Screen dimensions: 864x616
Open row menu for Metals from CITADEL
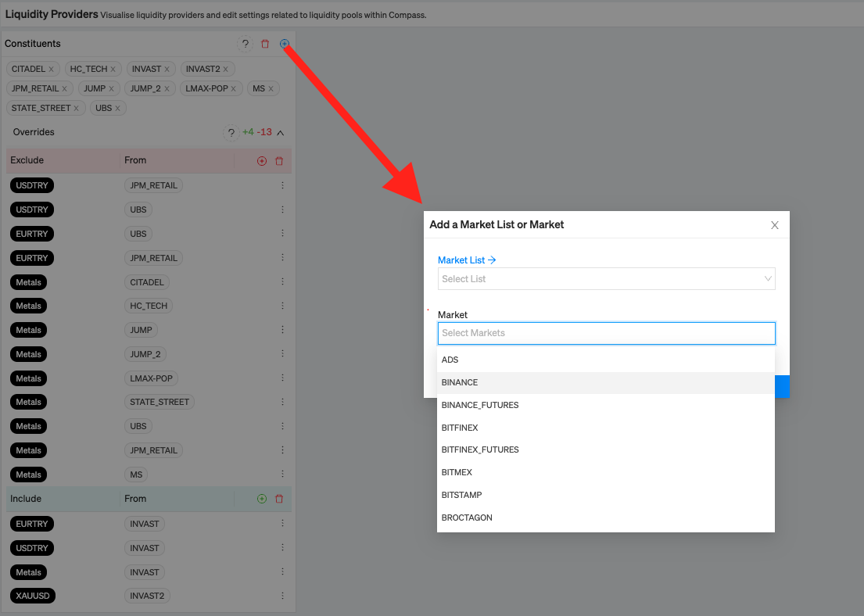click(x=283, y=281)
